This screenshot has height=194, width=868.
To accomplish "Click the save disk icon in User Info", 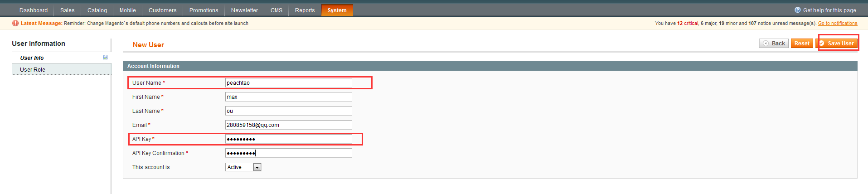I will [105, 58].
